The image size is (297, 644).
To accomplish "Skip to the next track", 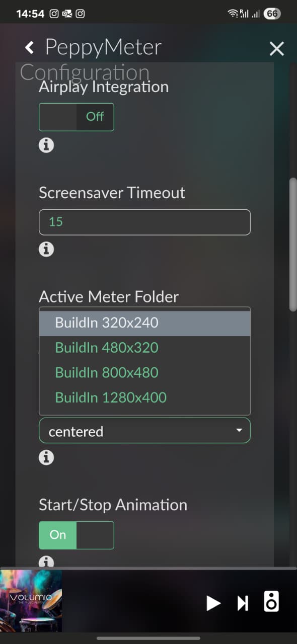I will [243, 603].
